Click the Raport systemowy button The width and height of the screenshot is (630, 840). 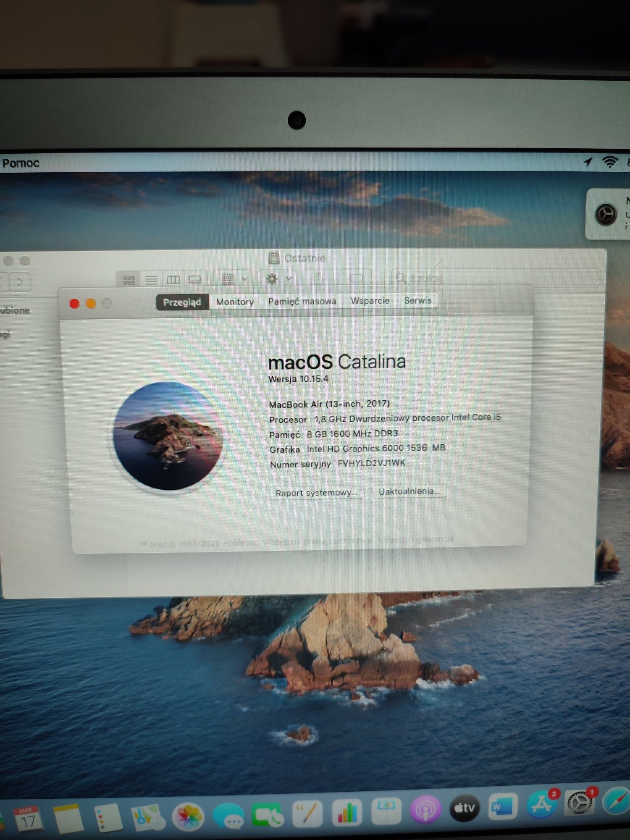click(x=316, y=493)
